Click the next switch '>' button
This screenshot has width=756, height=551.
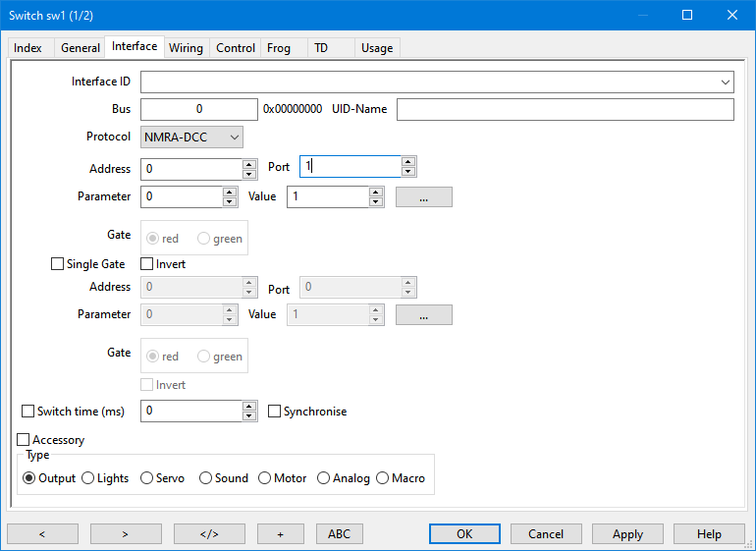(x=126, y=533)
